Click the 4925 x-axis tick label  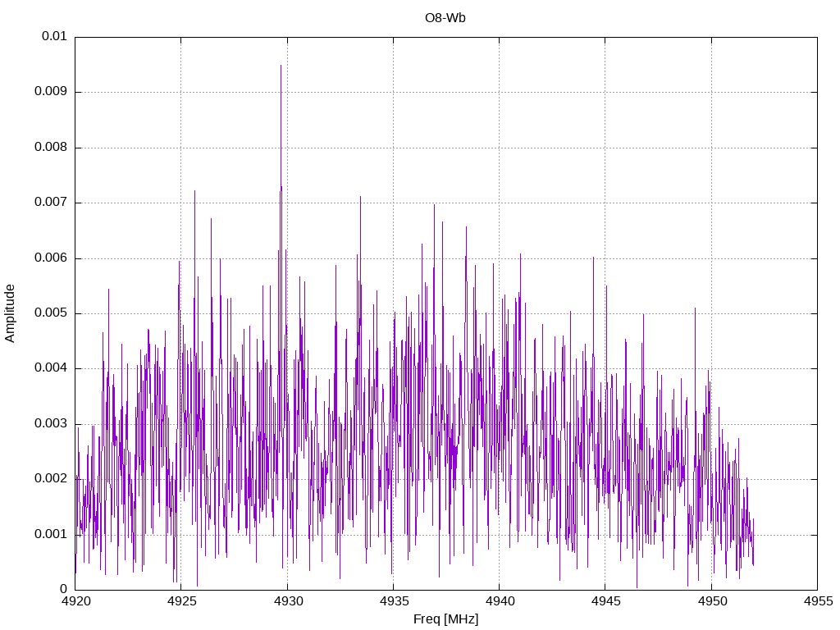click(181, 601)
